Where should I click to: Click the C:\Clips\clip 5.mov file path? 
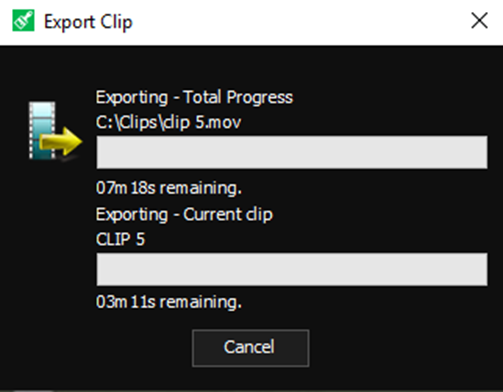(x=168, y=122)
